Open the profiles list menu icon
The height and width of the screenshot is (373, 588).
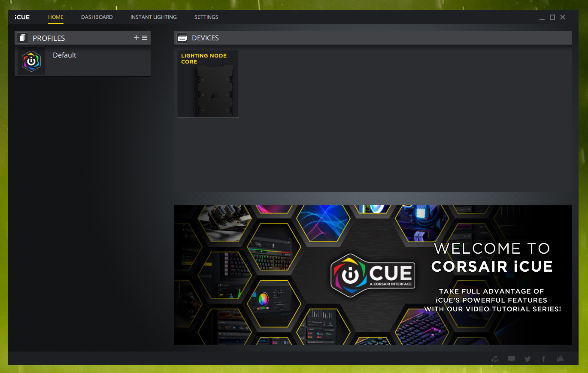pos(145,38)
